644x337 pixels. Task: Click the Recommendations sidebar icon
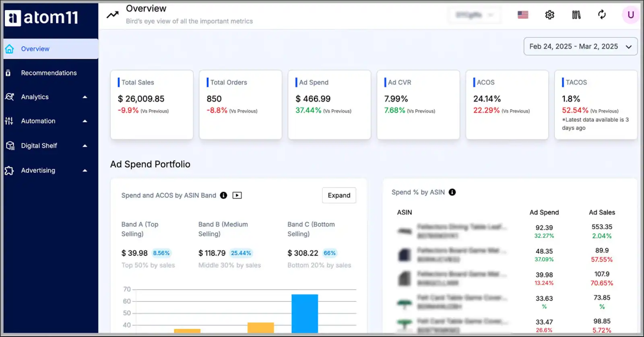tap(8, 73)
